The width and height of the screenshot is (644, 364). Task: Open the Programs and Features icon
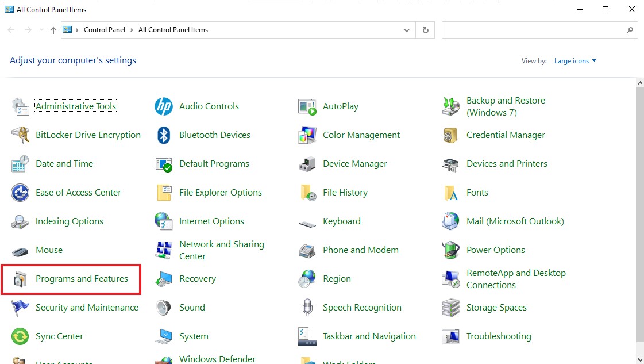[x=20, y=279]
